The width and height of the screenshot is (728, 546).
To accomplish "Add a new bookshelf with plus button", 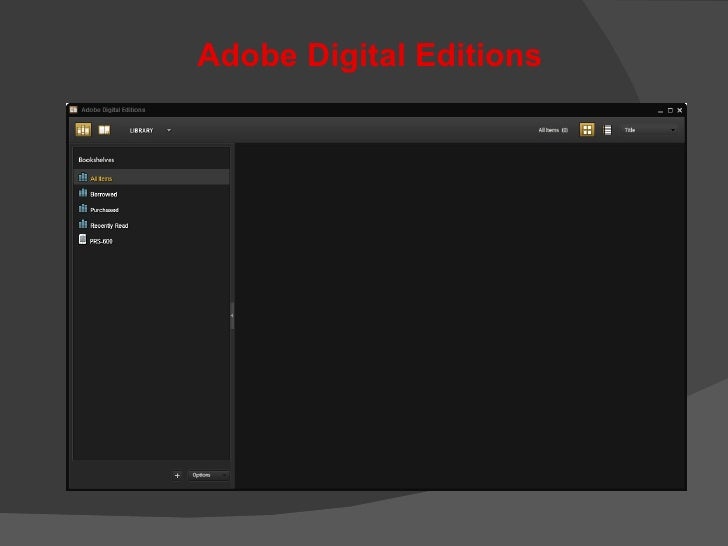I will pyautogui.click(x=177, y=475).
